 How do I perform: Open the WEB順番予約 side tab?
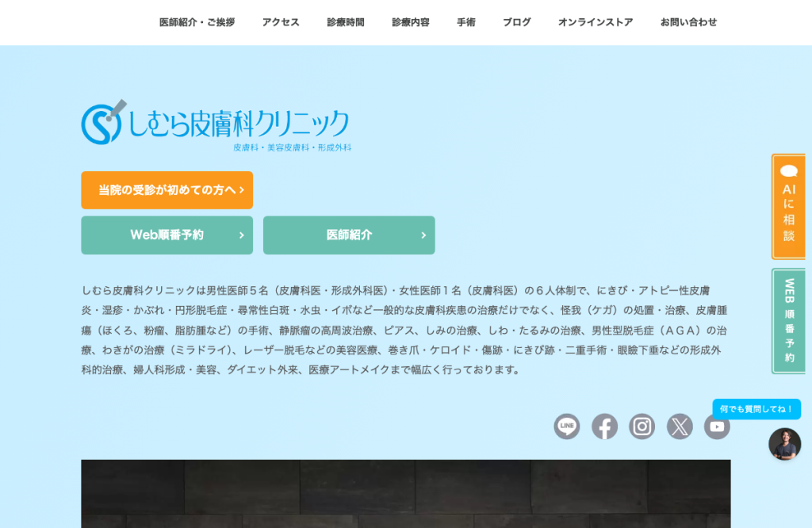pyautogui.click(x=789, y=321)
